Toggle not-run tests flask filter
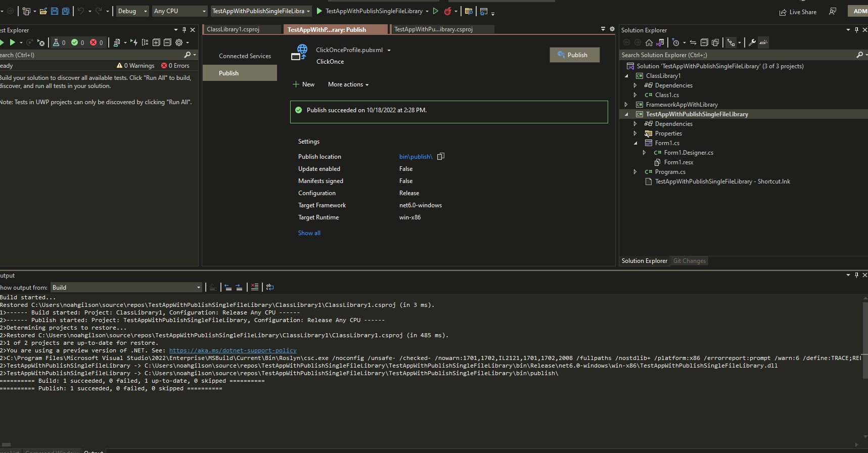The height and width of the screenshot is (453, 868). coord(59,42)
